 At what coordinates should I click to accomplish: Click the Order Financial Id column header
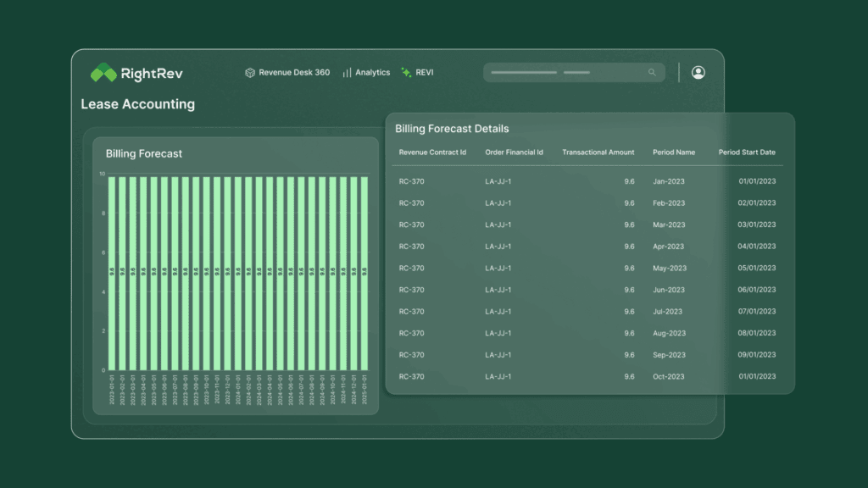pyautogui.click(x=515, y=152)
